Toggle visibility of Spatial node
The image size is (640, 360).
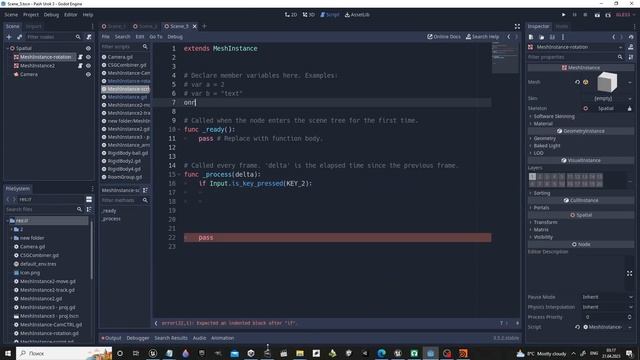coord(88,48)
